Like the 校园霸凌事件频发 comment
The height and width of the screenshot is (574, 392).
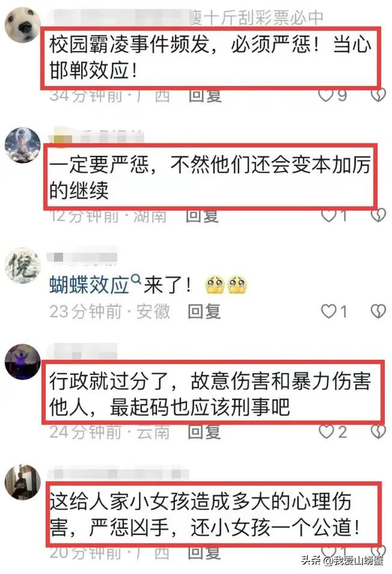[x=325, y=95]
